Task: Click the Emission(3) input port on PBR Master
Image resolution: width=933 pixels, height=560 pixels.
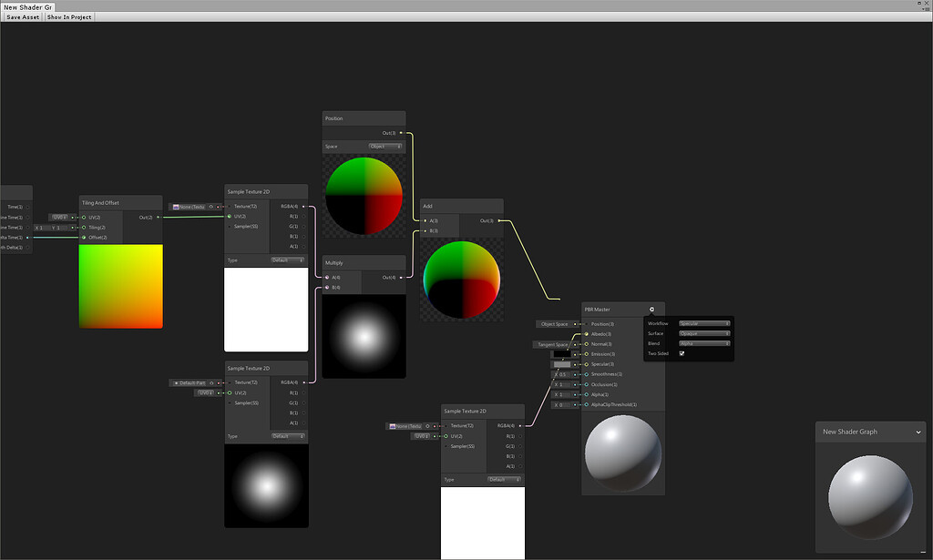Action: 587,354
